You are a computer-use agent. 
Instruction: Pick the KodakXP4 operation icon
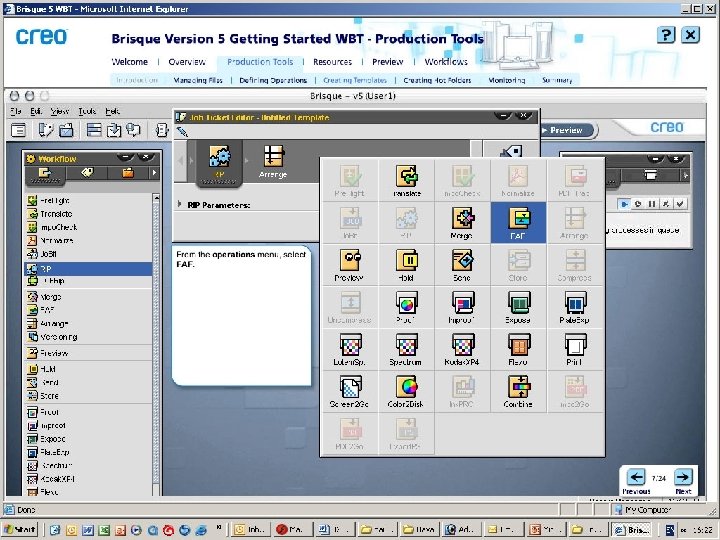tap(462, 349)
